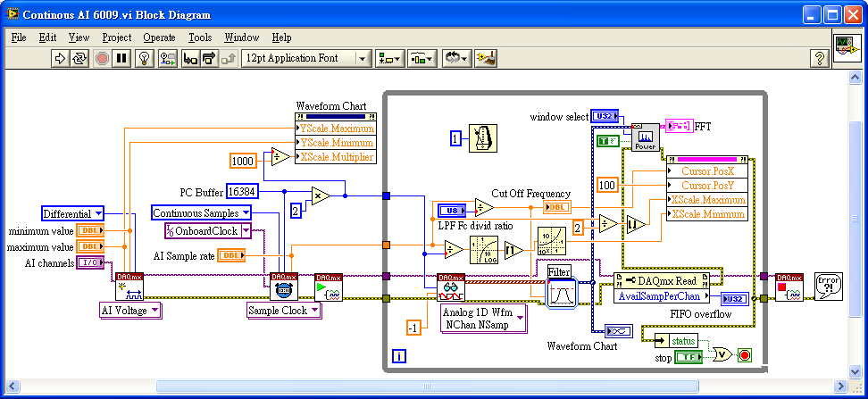Click the XScale.Multiplier property item
Viewport: 868px width, 399px height.
click(335, 156)
